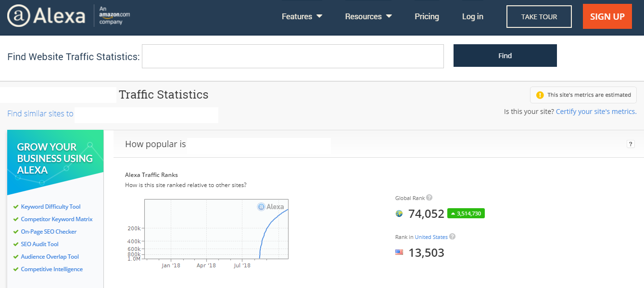
Task: Open the Keyword Difficulty Tool
Action: (x=50, y=206)
